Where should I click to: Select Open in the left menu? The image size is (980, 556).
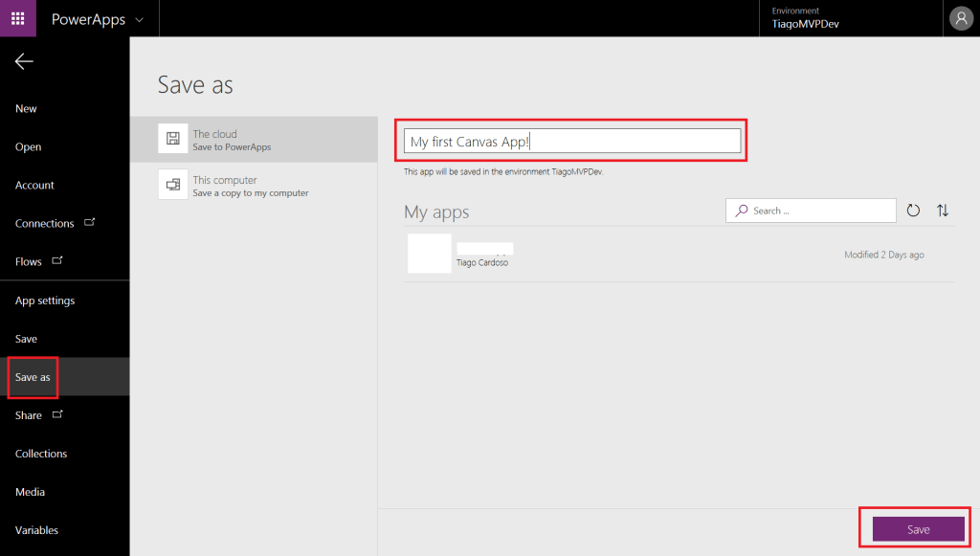[29, 147]
